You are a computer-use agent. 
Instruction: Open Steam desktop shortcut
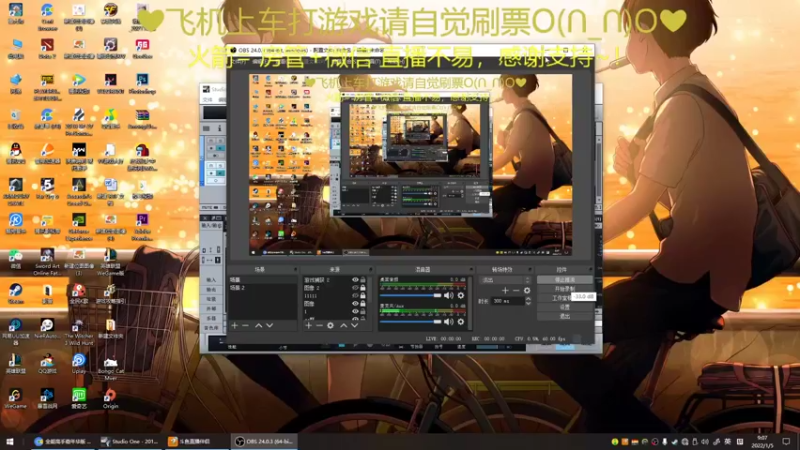click(15, 293)
